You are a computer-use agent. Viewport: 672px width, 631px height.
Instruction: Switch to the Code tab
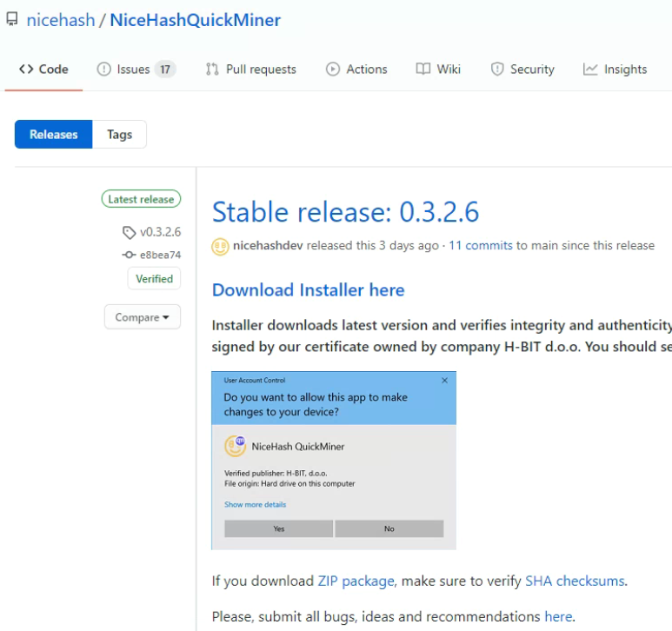[43, 69]
